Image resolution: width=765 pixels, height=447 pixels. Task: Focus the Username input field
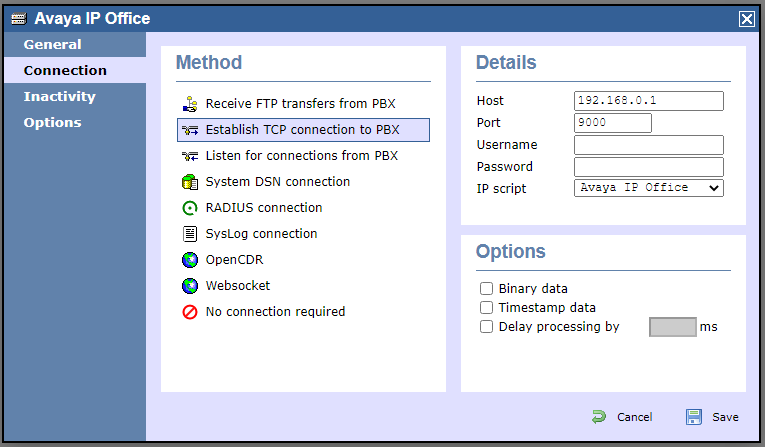coord(648,145)
